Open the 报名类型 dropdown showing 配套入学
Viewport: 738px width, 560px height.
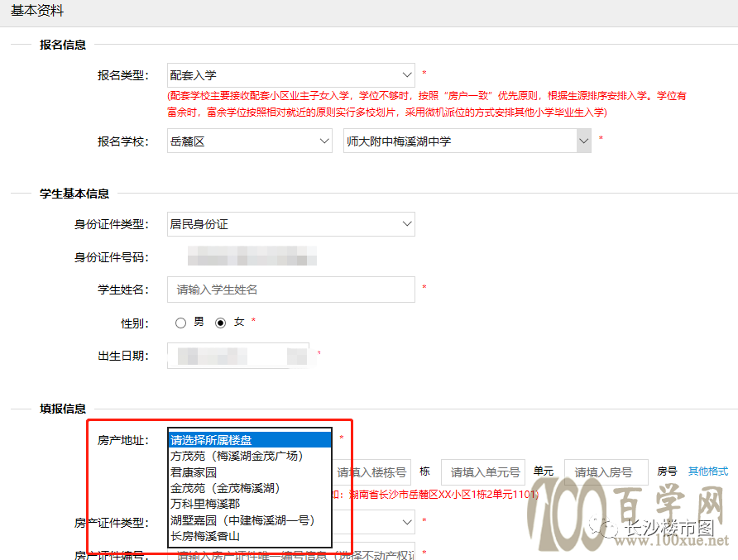tap(291, 75)
